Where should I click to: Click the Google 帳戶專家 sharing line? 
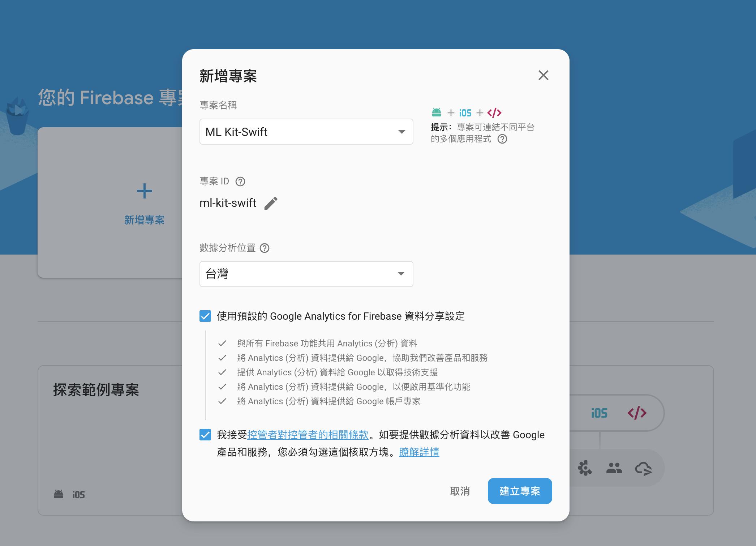[328, 401]
